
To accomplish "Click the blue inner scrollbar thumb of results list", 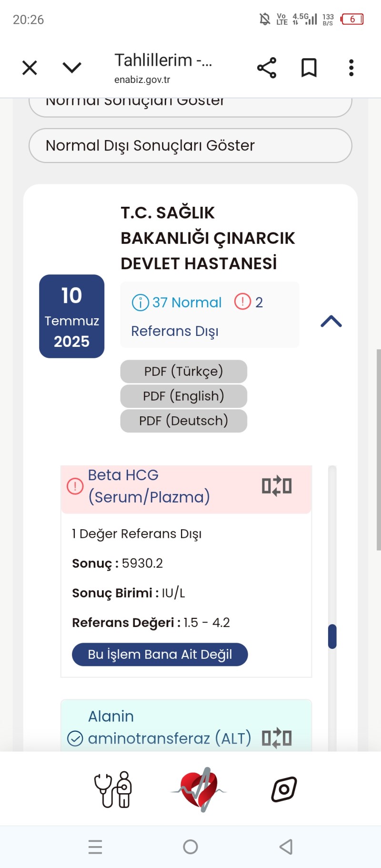I will (x=332, y=636).
